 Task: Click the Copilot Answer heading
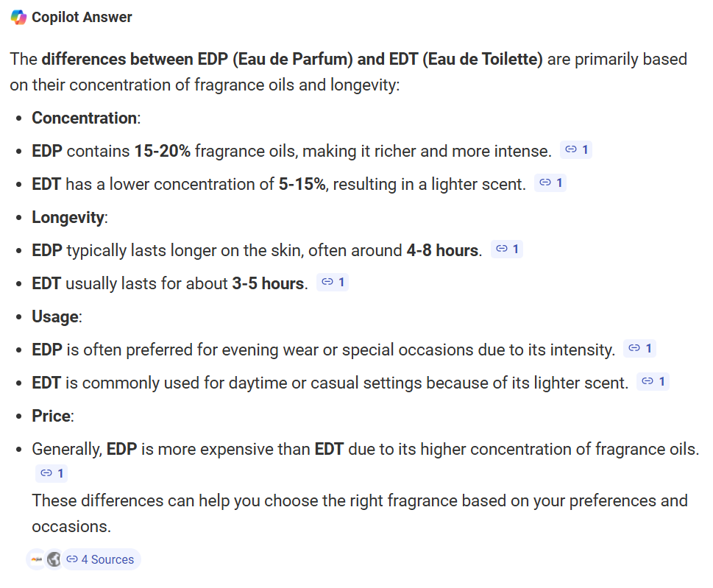tap(82, 17)
